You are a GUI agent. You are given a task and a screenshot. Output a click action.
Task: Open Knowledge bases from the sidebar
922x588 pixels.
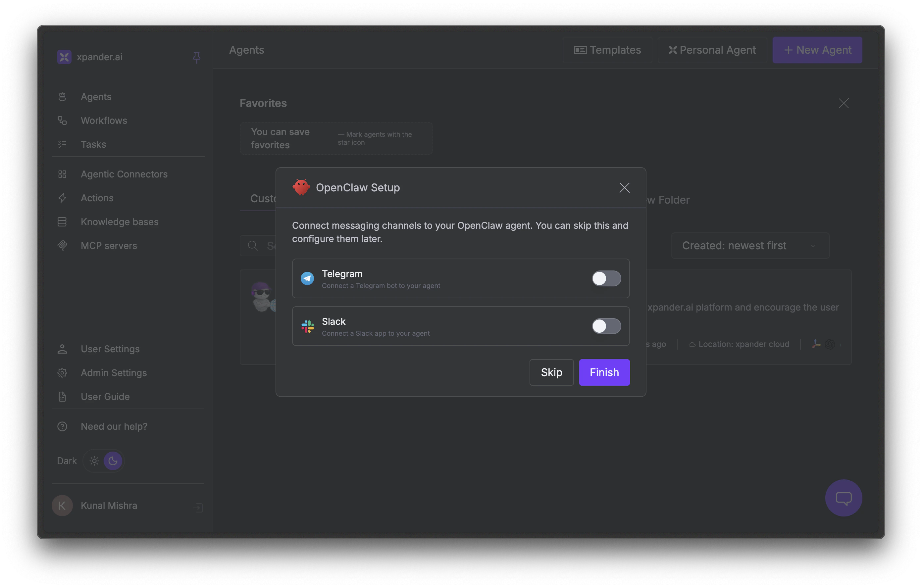(120, 221)
